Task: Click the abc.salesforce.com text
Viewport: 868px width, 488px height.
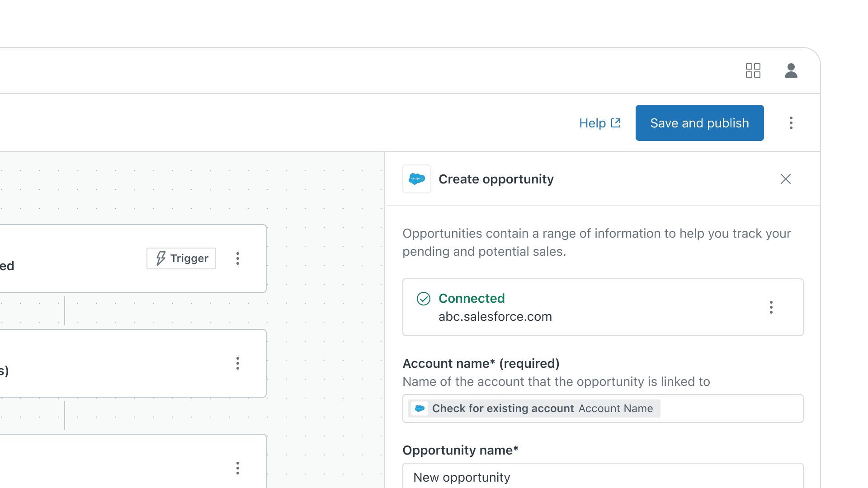Action: pyautogui.click(x=495, y=316)
